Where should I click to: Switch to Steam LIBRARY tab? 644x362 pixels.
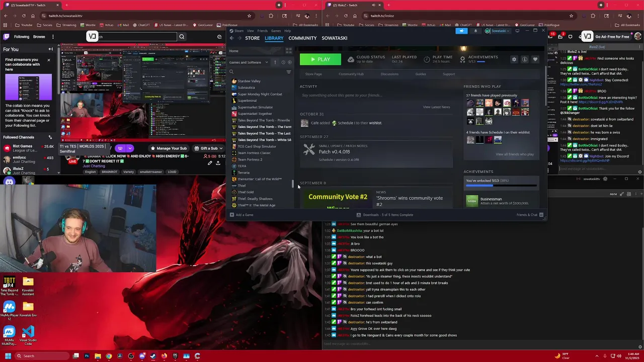(274, 38)
